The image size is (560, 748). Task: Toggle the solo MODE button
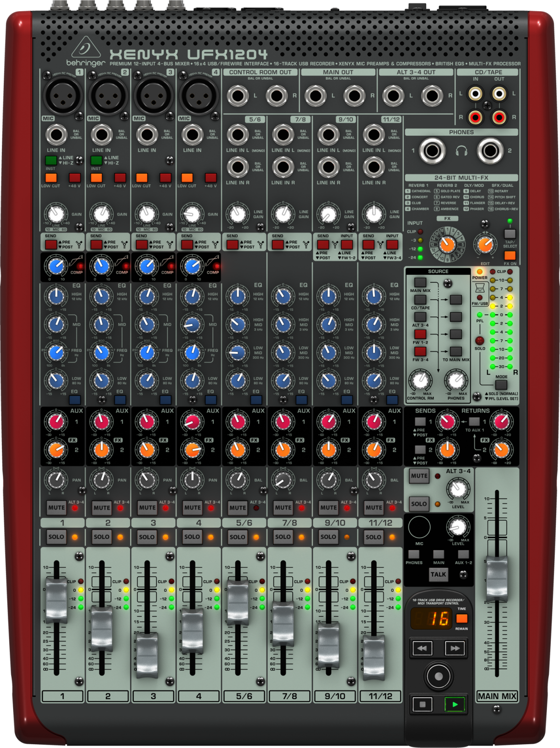pos(501,384)
